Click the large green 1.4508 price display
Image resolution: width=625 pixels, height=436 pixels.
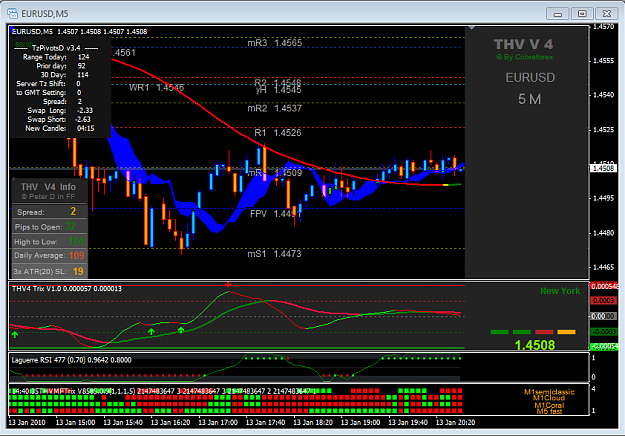click(x=535, y=345)
